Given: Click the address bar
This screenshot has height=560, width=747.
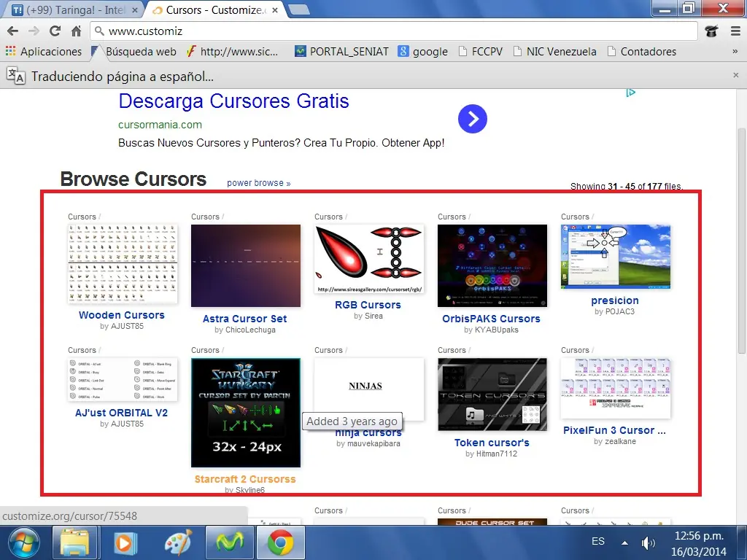Looking at the screenshot, I should pyautogui.click(x=393, y=31).
